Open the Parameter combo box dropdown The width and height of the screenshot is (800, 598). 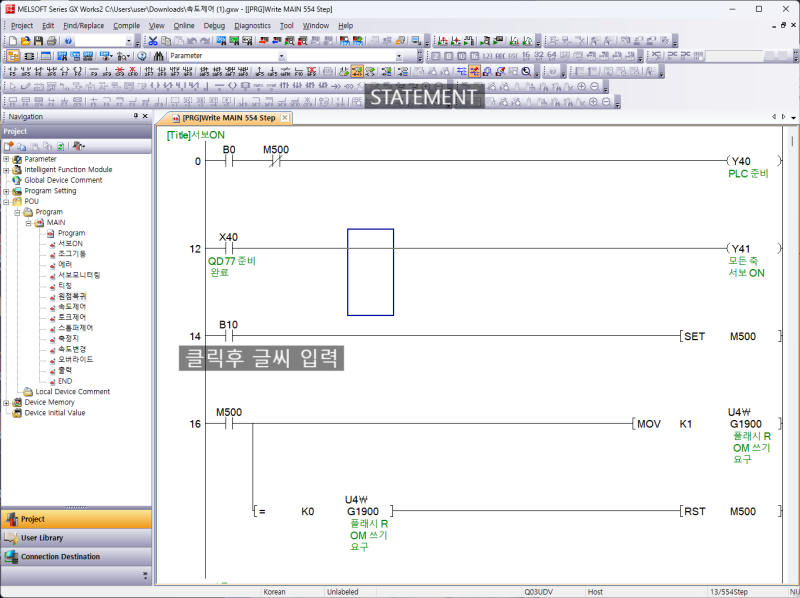282,56
